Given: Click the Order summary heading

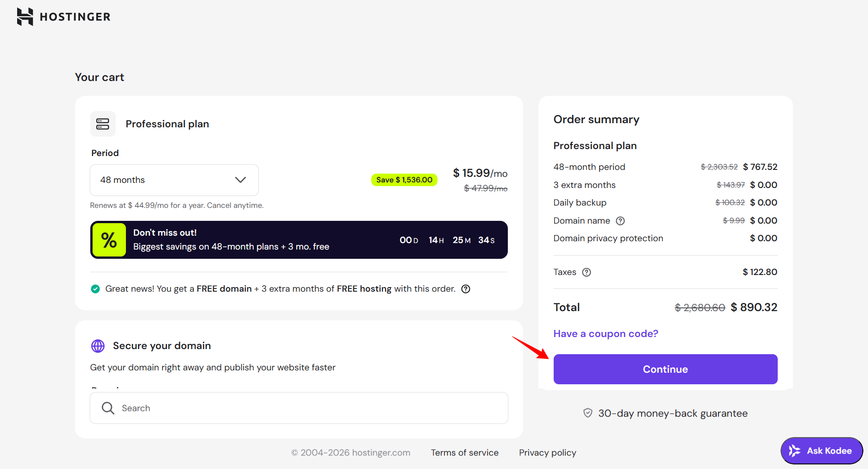Looking at the screenshot, I should 596,119.
